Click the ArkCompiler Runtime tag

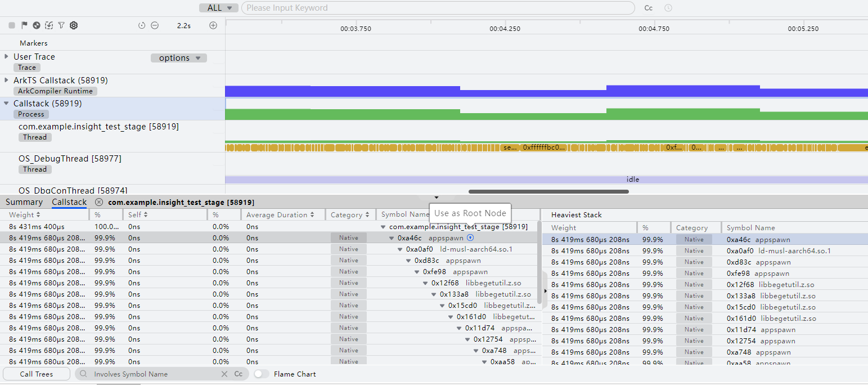click(55, 91)
